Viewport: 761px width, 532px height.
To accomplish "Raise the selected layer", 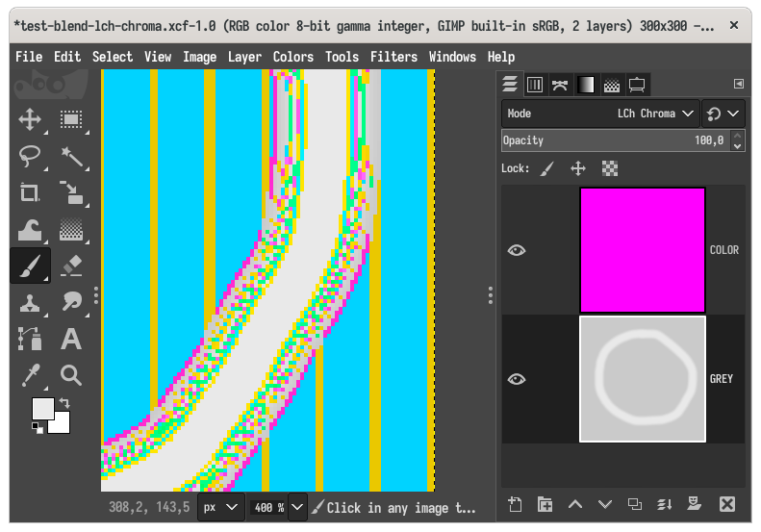I will pyautogui.click(x=575, y=505).
